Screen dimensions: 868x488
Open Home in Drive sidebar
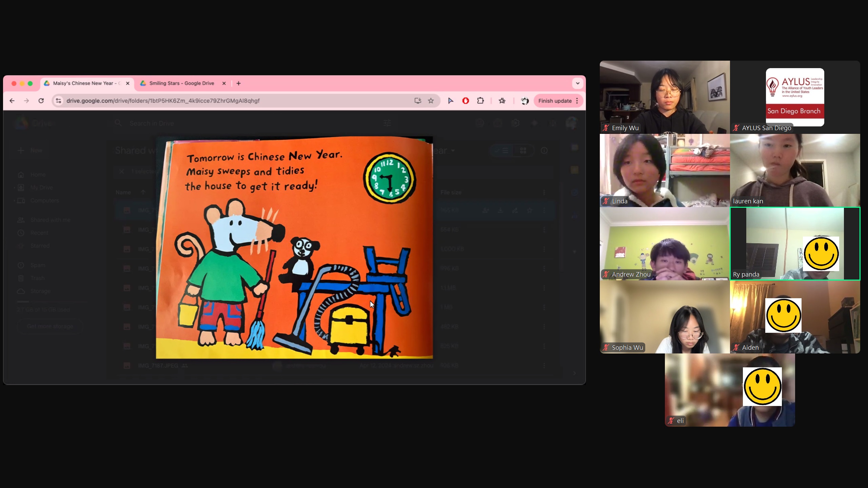[38, 175]
